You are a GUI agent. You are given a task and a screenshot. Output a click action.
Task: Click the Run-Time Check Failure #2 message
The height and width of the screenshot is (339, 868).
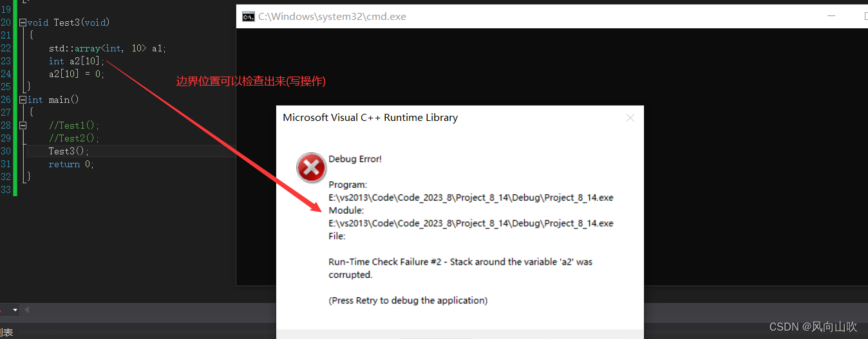click(460, 268)
